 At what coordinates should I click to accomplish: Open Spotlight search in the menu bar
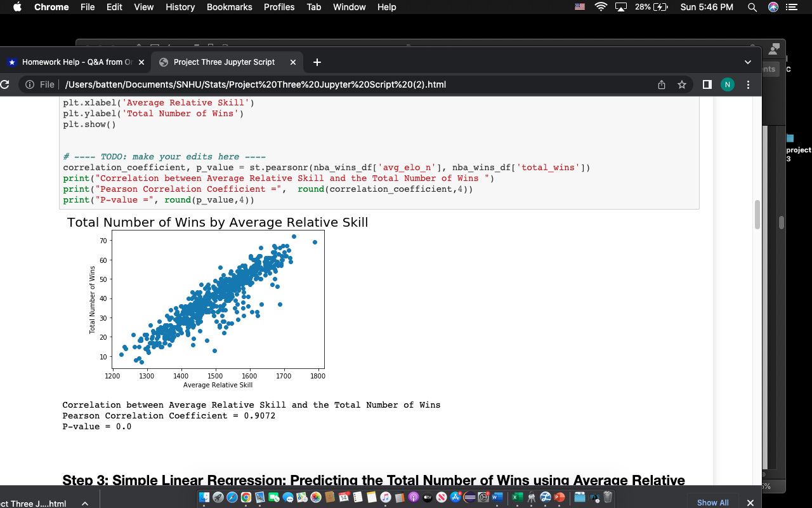click(x=752, y=7)
